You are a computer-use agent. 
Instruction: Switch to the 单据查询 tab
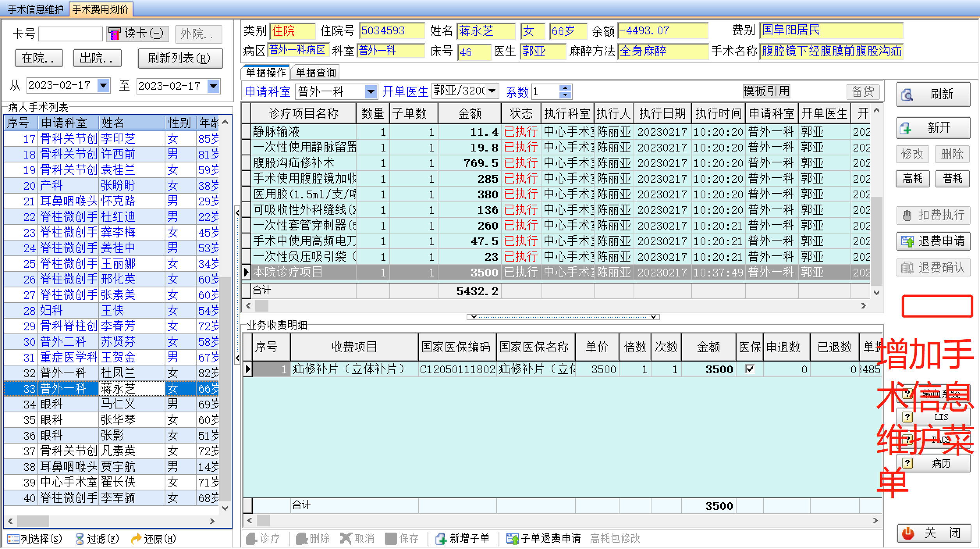(316, 73)
